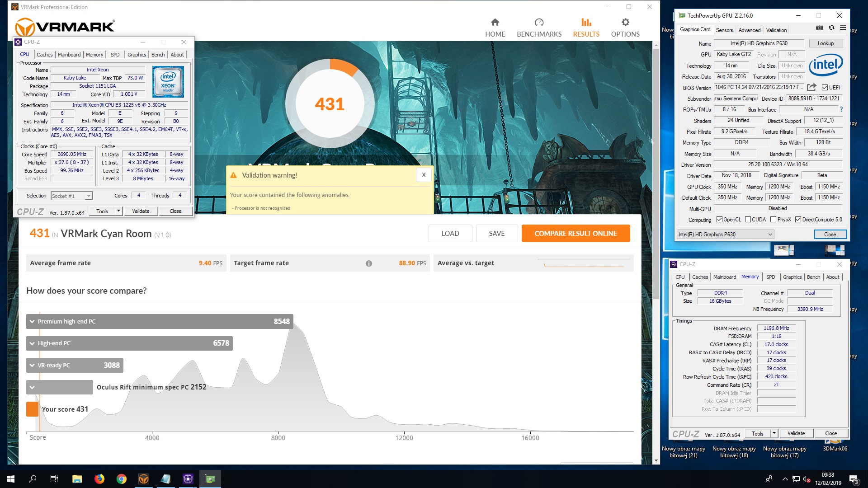
Task: Click the LOAD button
Action: pos(450,234)
